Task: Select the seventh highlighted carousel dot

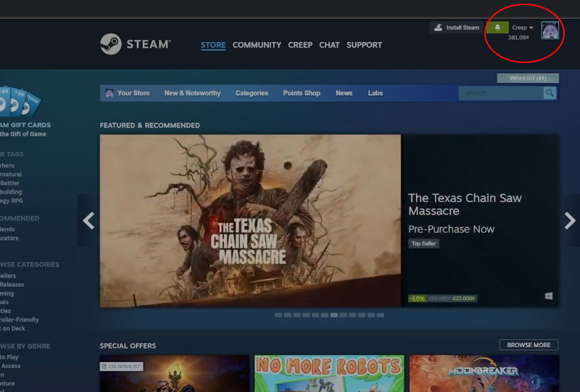Action: (334, 315)
